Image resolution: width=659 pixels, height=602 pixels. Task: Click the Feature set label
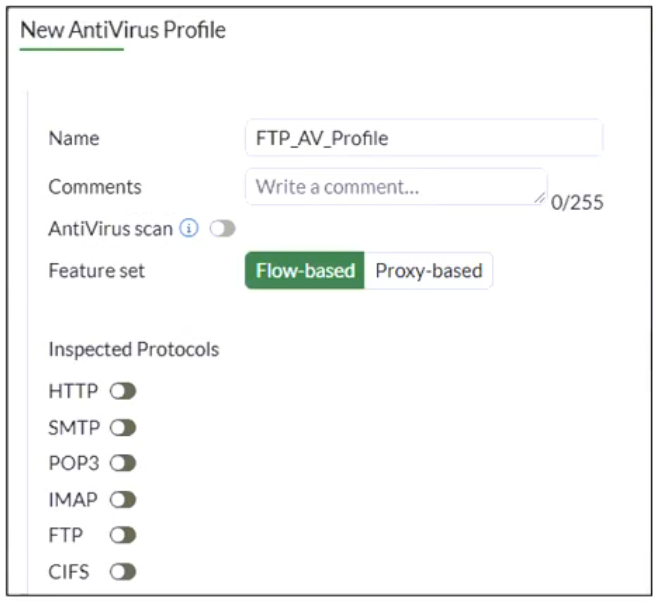tap(96, 271)
